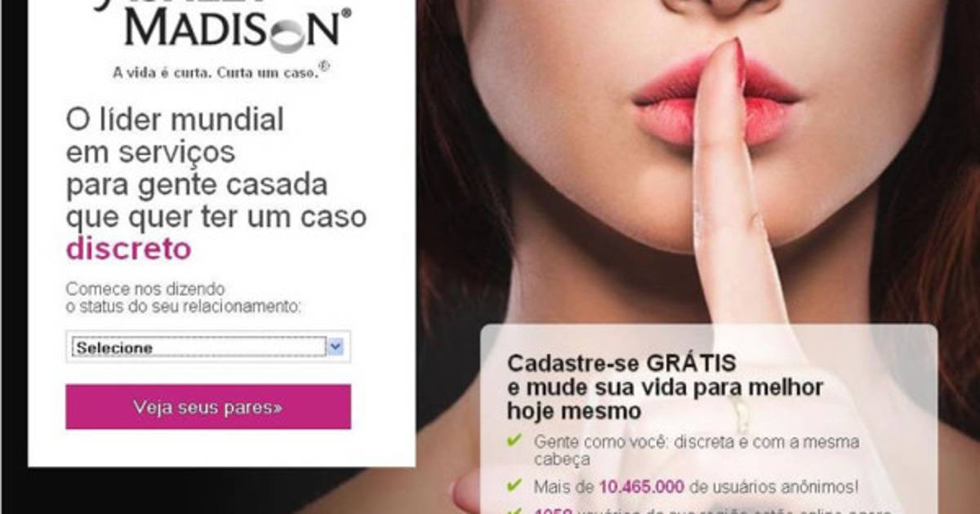Click the 'Veja seus pares»' button
Viewport: 980px width, 514px height.
(x=208, y=407)
